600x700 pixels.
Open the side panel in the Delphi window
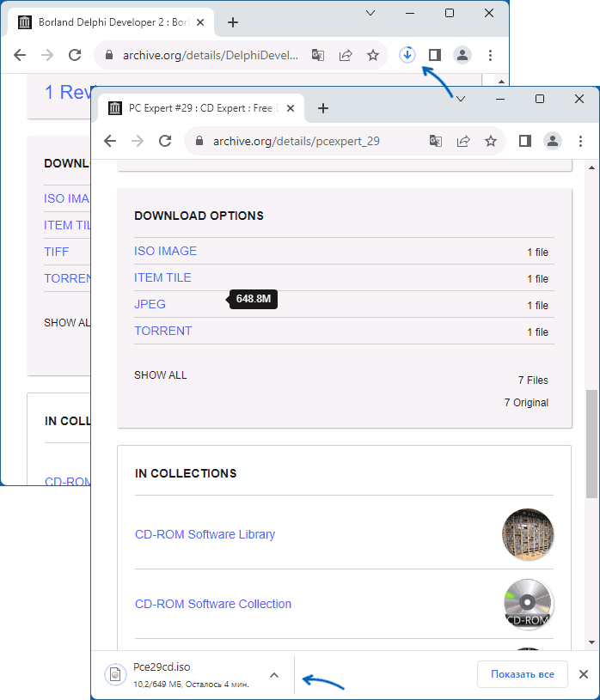pyautogui.click(x=435, y=55)
